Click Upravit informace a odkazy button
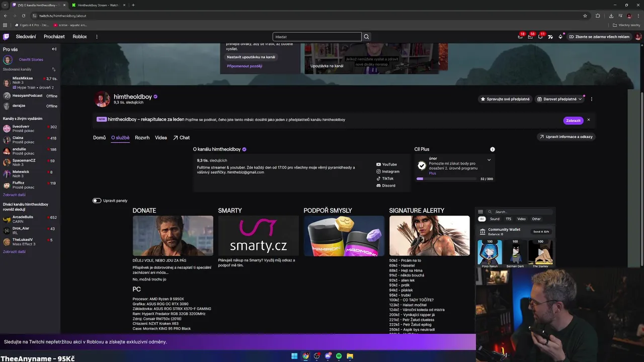The height and width of the screenshot is (362, 644). pos(567,137)
